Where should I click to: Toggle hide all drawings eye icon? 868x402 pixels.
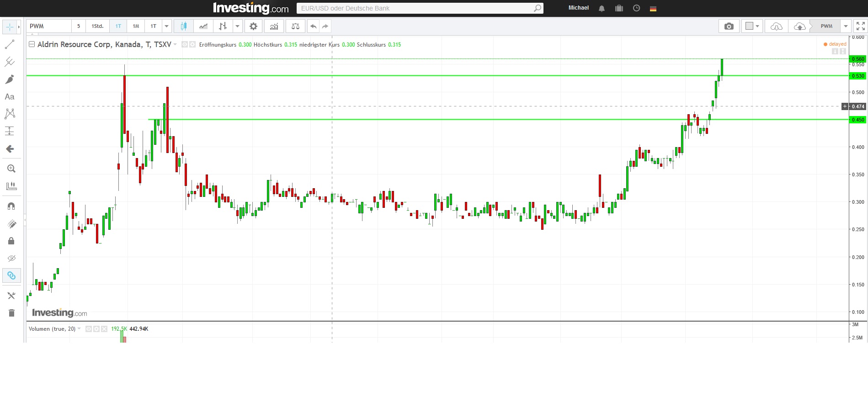11,259
